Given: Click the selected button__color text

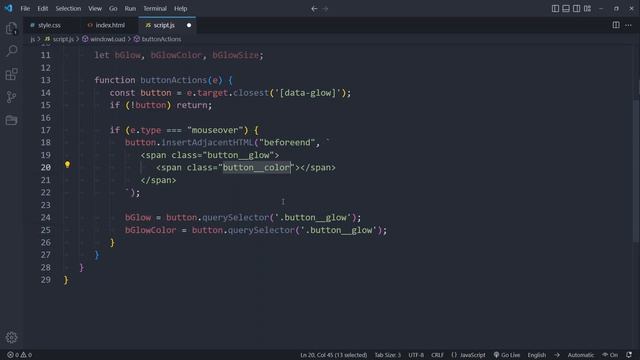Looking at the screenshot, I should coord(256,167).
